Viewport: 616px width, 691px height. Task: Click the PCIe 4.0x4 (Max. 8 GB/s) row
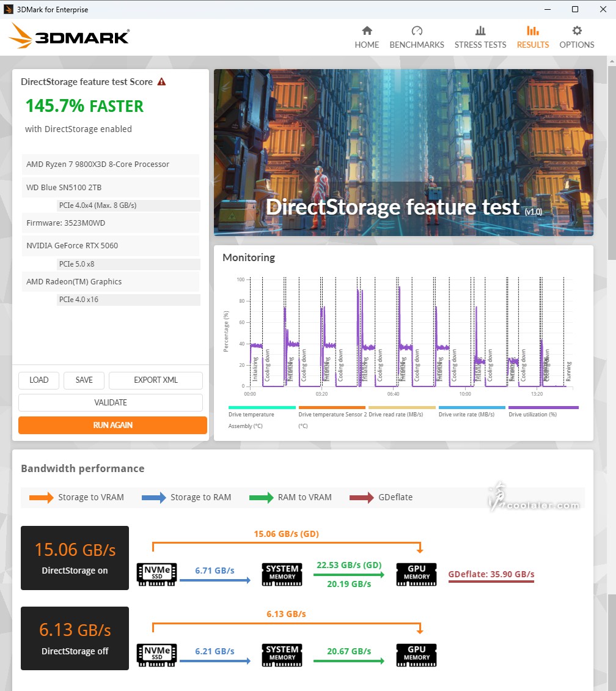point(128,205)
